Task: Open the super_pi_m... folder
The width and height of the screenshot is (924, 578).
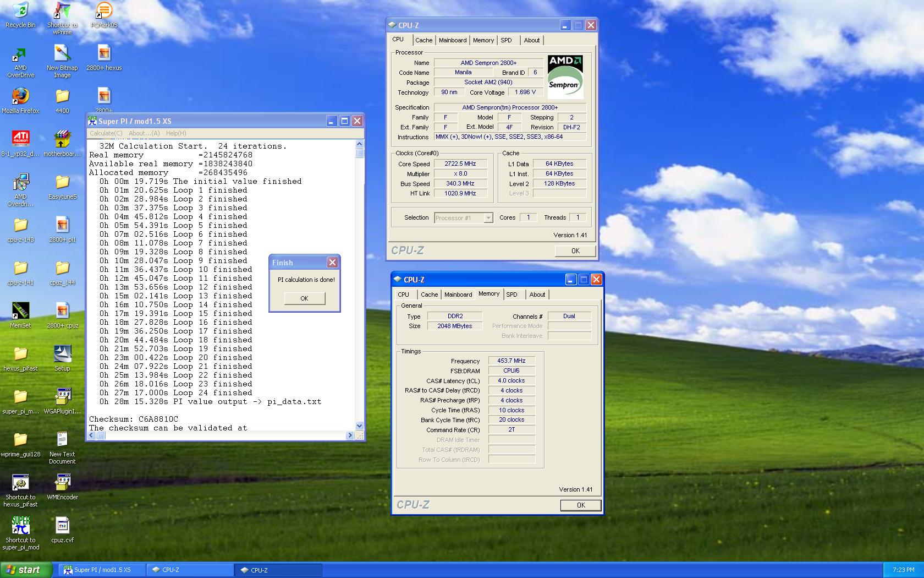Action: tap(20, 401)
